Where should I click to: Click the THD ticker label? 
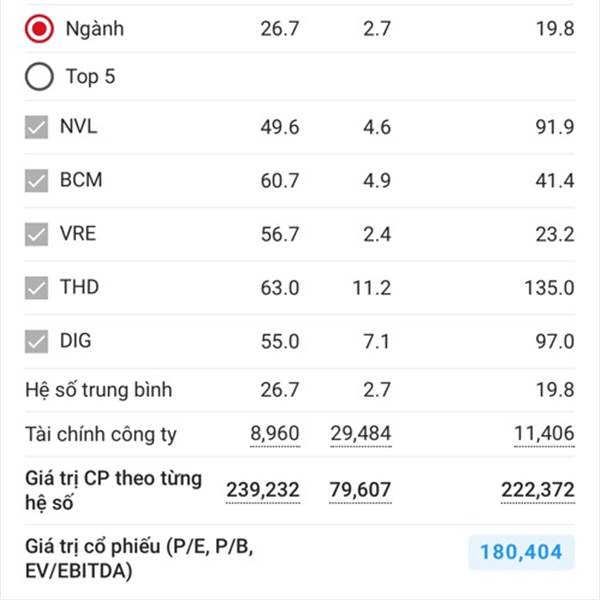coord(79,287)
